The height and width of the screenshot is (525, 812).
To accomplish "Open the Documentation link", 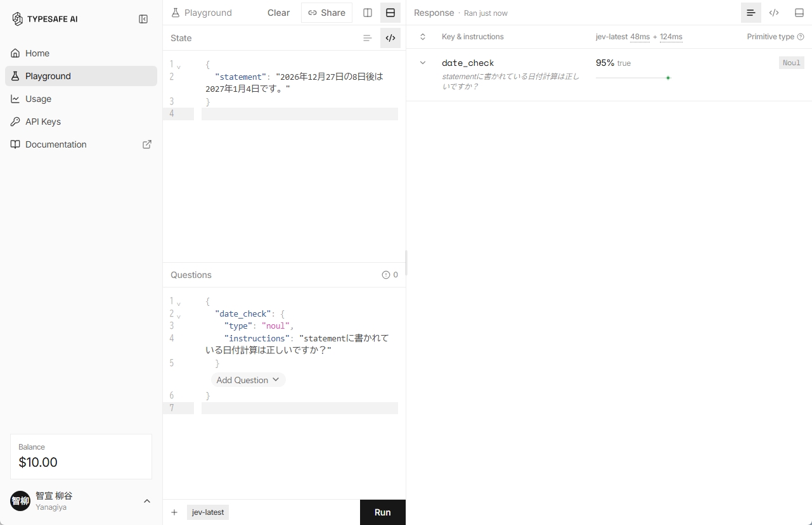I will [x=81, y=144].
